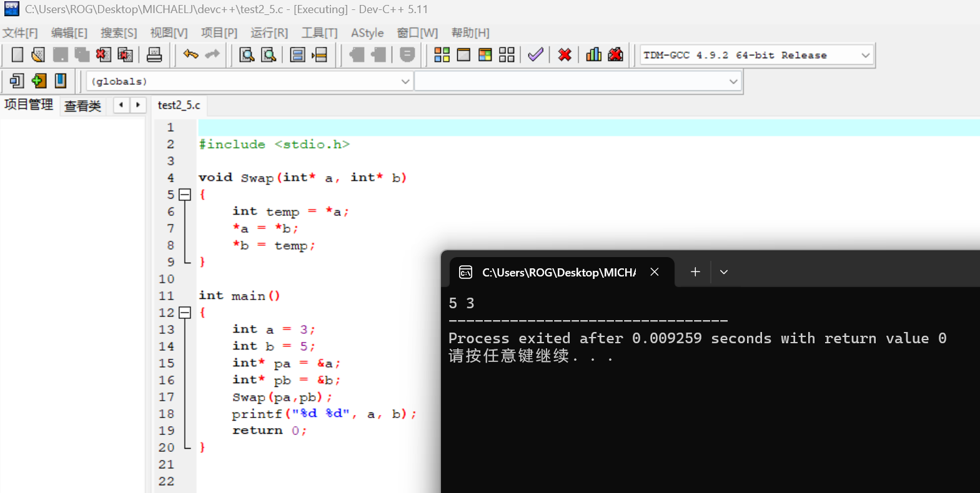The width and height of the screenshot is (980, 493).
Task: Click the Close file toolbar icon
Action: click(104, 55)
